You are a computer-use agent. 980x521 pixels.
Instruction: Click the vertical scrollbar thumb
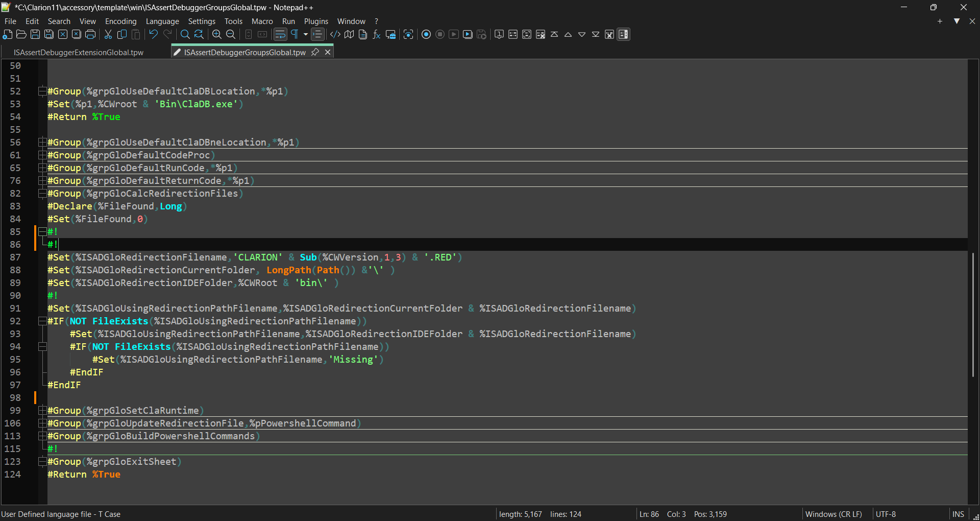pos(973,314)
